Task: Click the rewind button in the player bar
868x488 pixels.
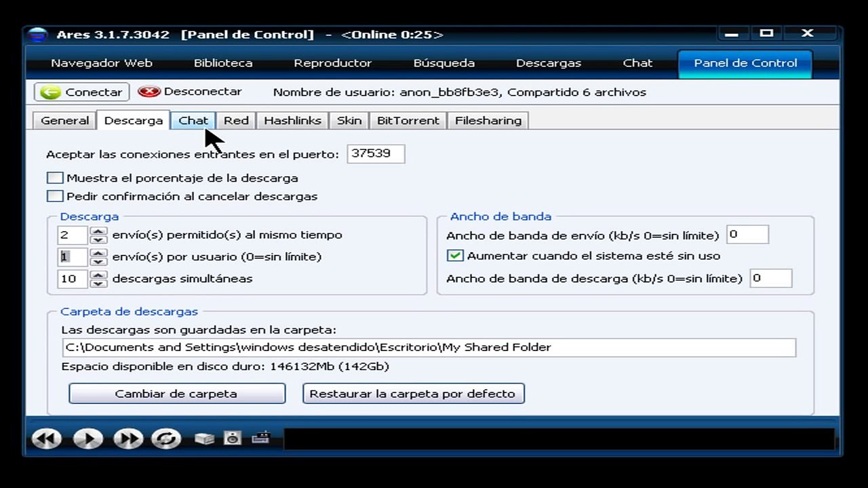Action: click(47, 439)
